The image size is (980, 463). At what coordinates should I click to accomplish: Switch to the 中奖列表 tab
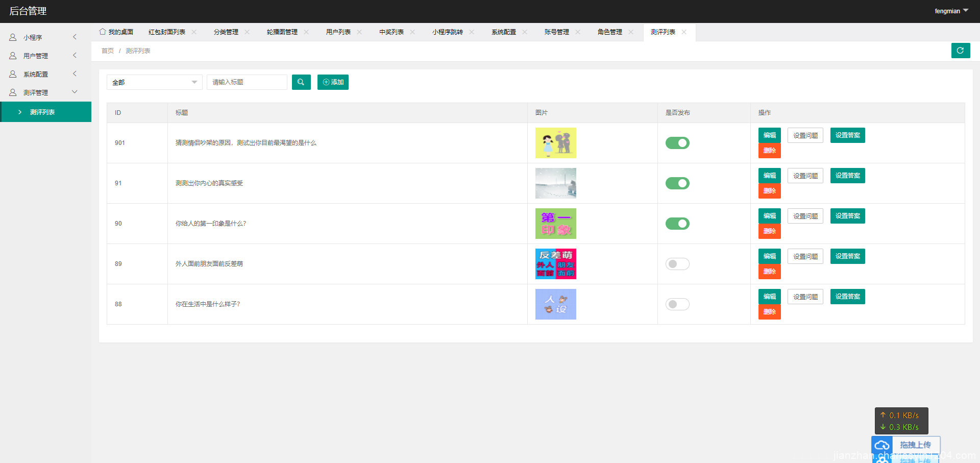coord(391,32)
